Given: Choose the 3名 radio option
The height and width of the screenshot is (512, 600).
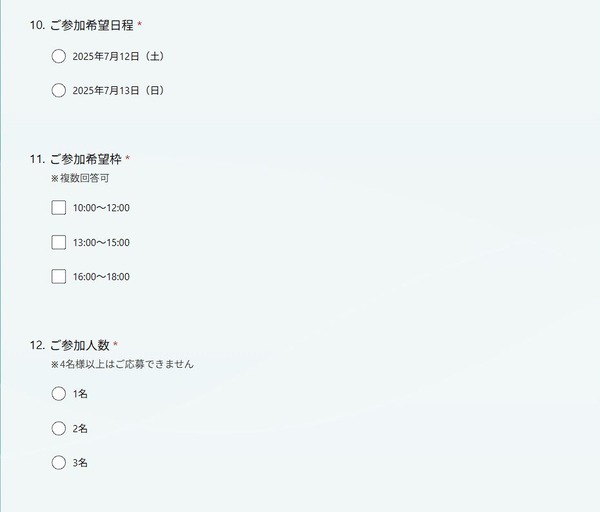Looking at the screenshot, I should 59,463.
